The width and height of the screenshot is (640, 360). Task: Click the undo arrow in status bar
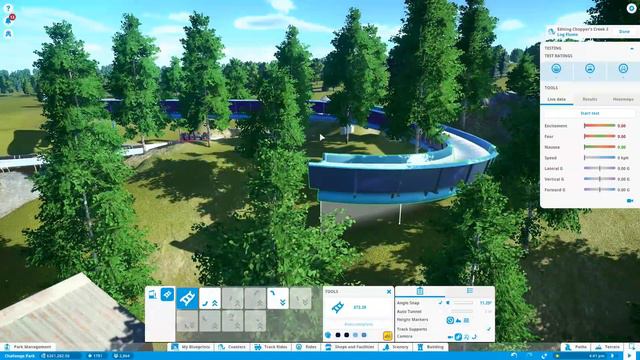click(514, 356)
